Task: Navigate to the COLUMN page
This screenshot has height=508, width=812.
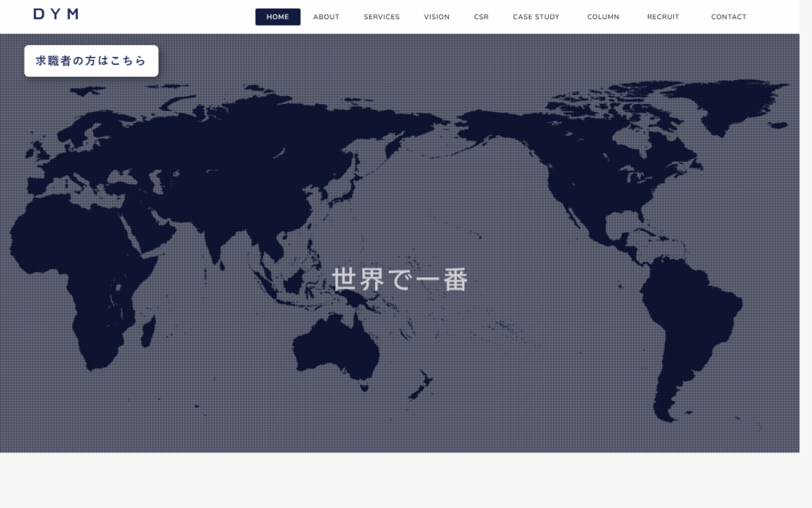Action: (x=603, y=17)
